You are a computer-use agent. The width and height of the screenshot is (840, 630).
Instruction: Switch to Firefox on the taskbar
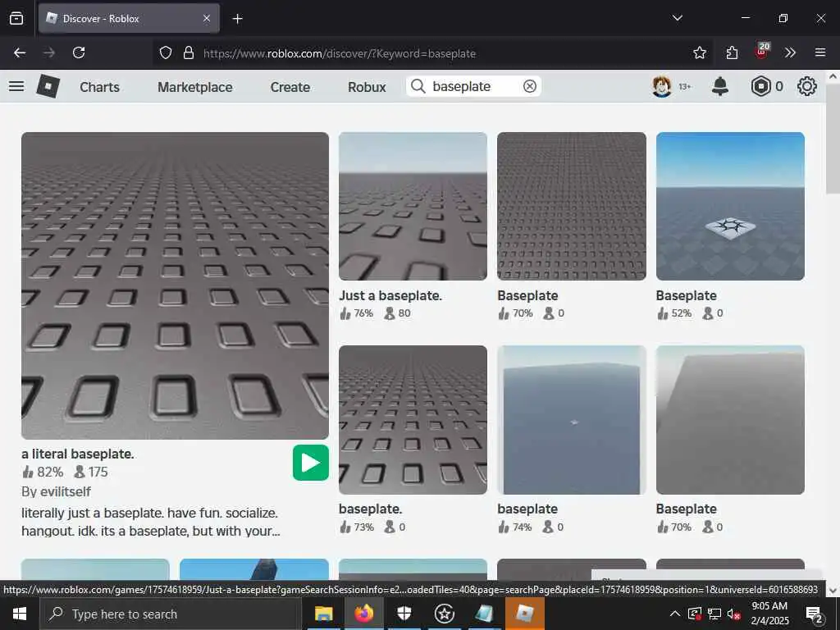(x=363, y=614)
